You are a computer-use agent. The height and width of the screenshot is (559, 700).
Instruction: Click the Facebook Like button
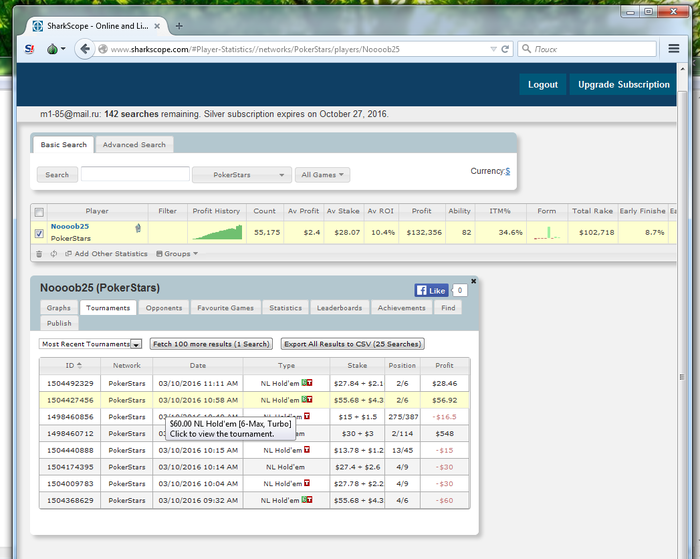431,291
